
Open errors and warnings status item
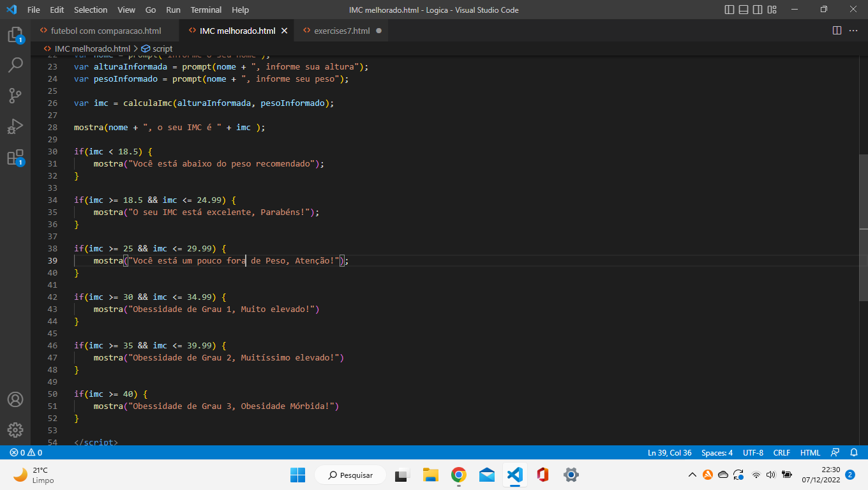[x=26, y=452]
